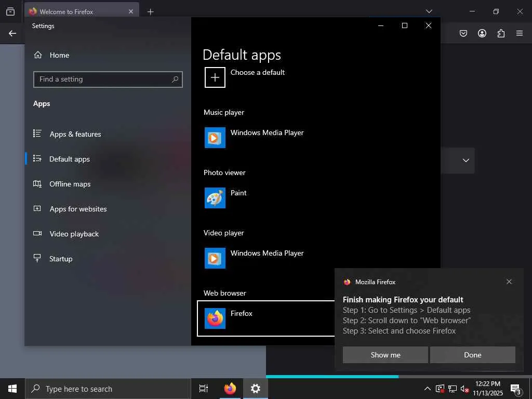This screenshot has height=399, width=532.
Task: Open the Action Center notifications icon
Action: coord(515,389)
